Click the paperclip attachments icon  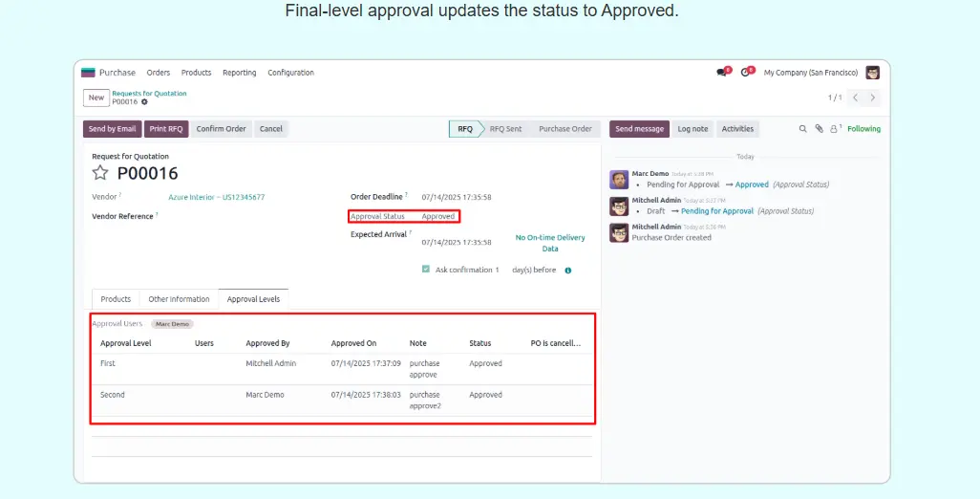tap(819, 129)
